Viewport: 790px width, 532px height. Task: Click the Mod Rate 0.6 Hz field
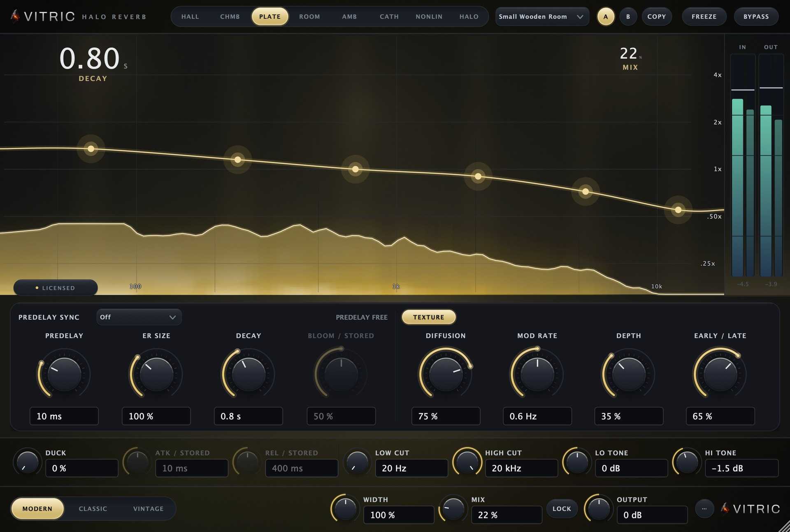[537, 416]
